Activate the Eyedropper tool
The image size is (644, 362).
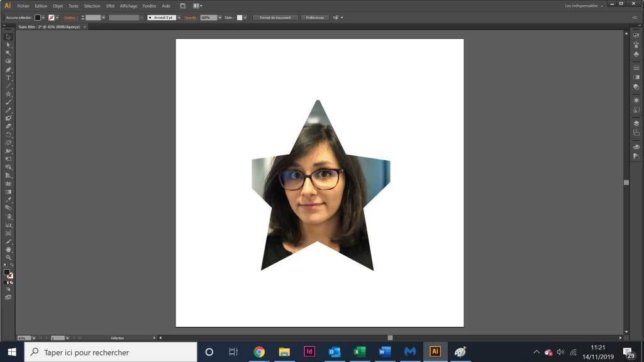[x=8, y=200]
